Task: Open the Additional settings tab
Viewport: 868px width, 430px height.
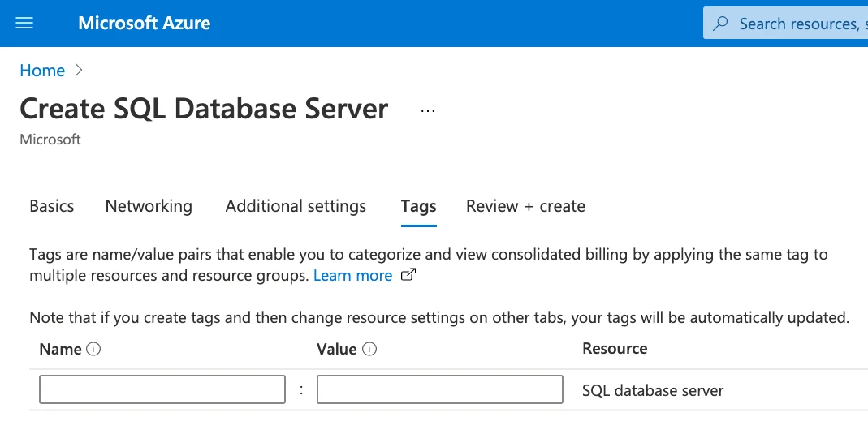Action: click(x=296, y=206)
